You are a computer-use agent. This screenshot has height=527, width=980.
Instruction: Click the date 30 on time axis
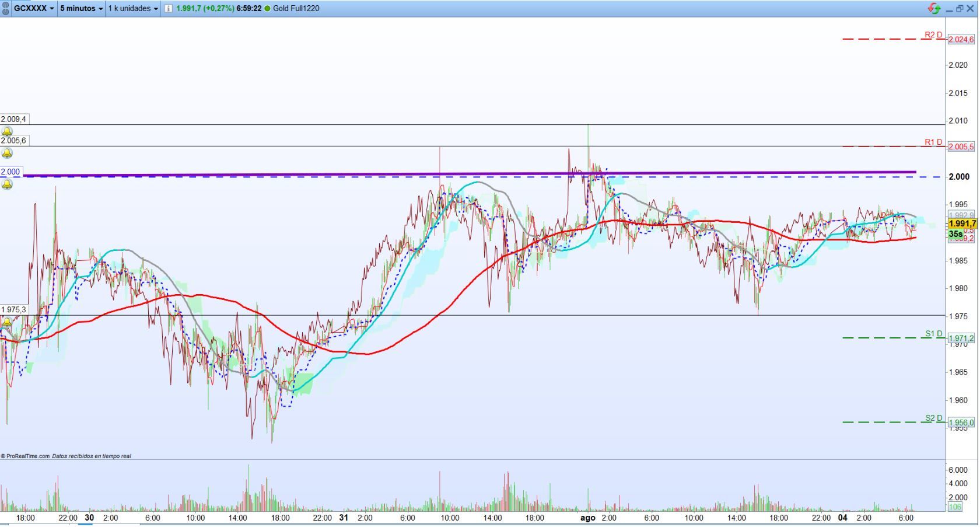point(89,518)
